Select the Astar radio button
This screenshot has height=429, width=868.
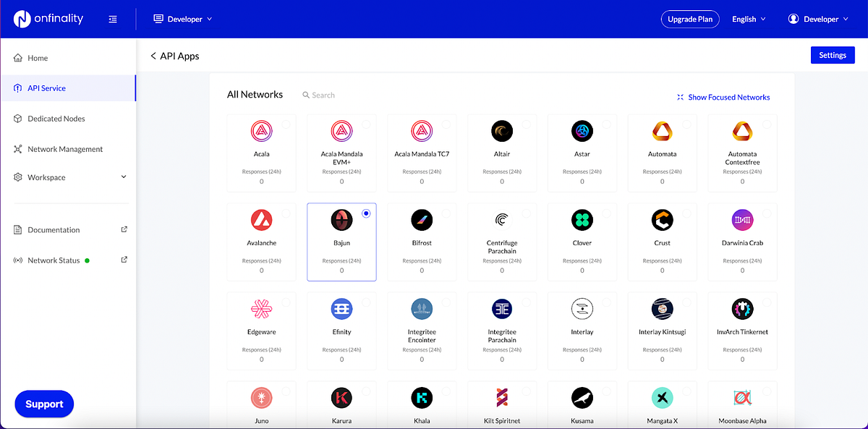(x=607, y=124)
